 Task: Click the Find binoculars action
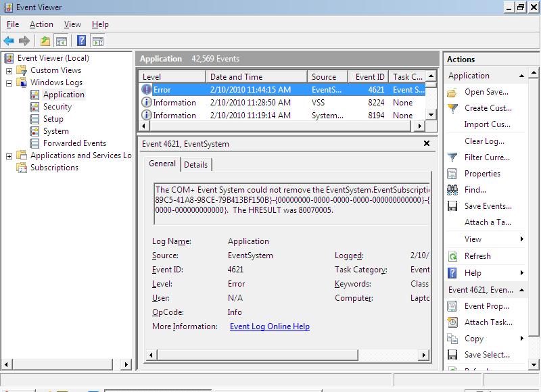click(x=452, y=190)
